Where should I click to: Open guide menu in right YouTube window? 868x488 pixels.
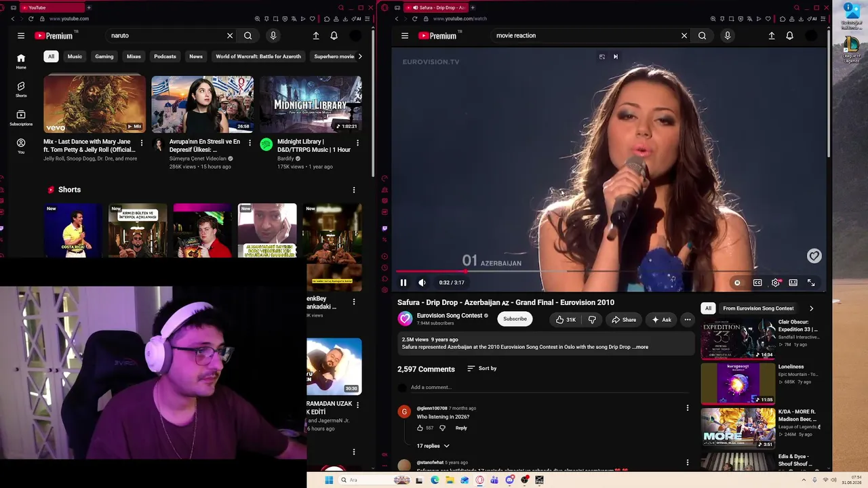click(405, 36)
